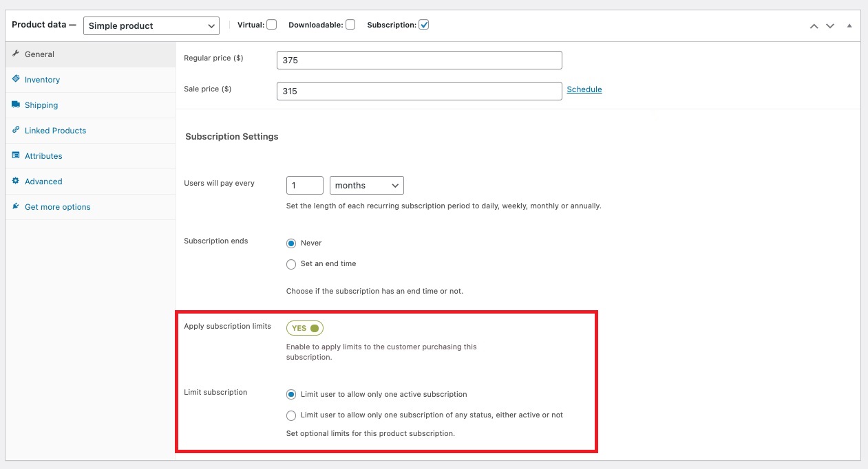Turn off Apply subscription limits toggle
This screenshot has height=469, width=868.
click(x=305, y=328)
